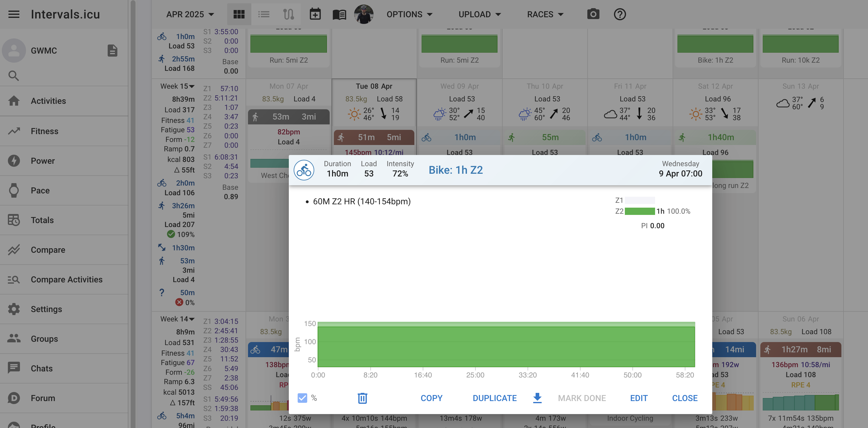Open the help question mark icon
The width and height of the screenshot is (868, 428).
(620, 14)
